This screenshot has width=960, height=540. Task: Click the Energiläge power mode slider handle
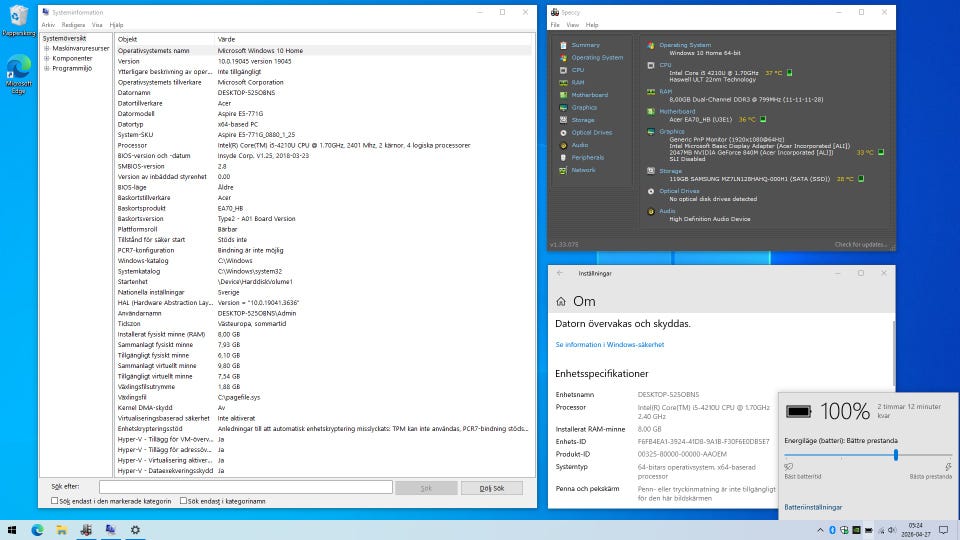pos(896,455)
